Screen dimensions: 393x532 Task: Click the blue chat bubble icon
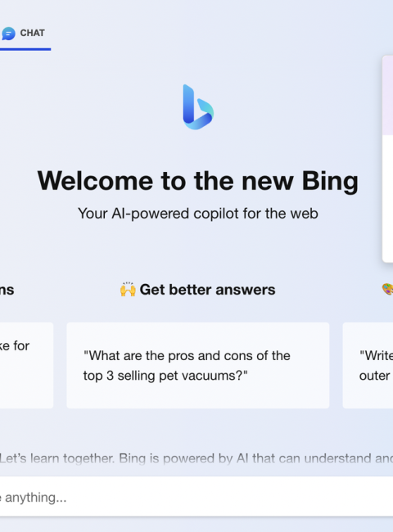[x=8, y=34]
